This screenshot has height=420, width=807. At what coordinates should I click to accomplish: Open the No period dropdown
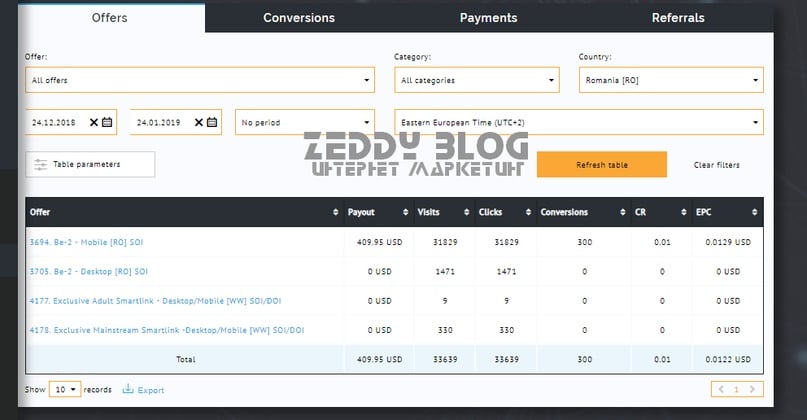coord(305,122)
